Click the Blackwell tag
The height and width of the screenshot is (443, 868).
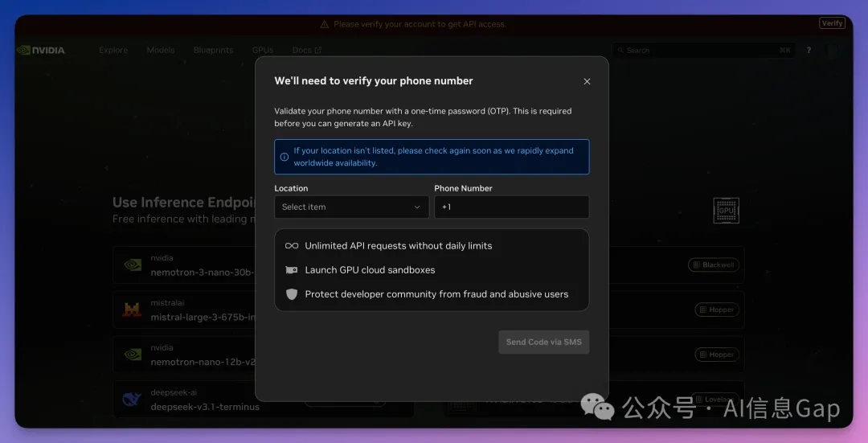coord(714,265)
